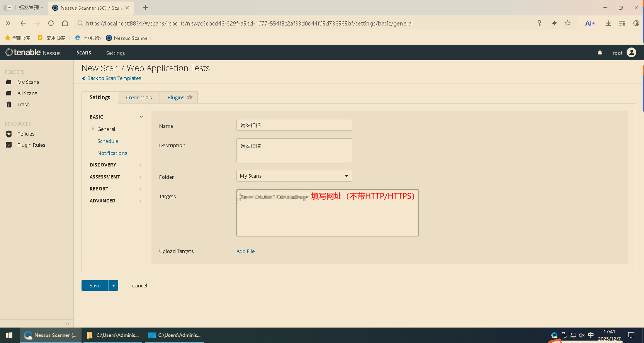Image resolution: width=644 pixels, height=343 pixels.
Task: Bookmark page with star icon
Action: 568,23
